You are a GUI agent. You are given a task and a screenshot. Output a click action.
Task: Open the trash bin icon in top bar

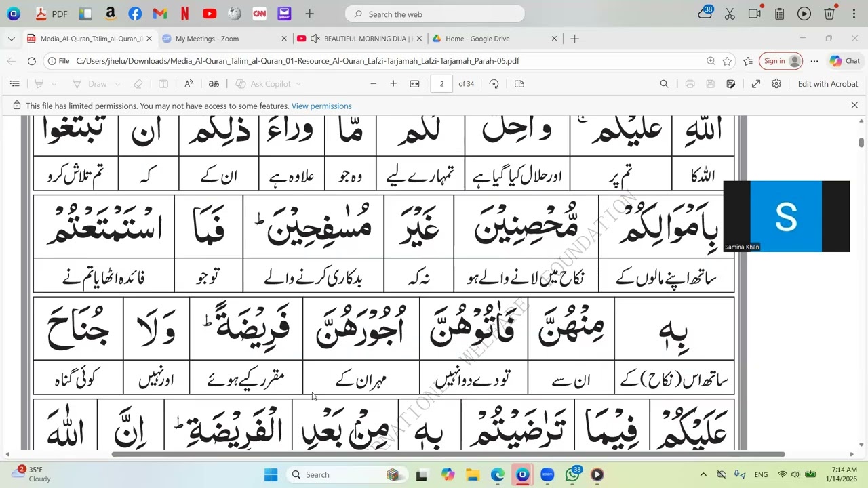[829, 14]
